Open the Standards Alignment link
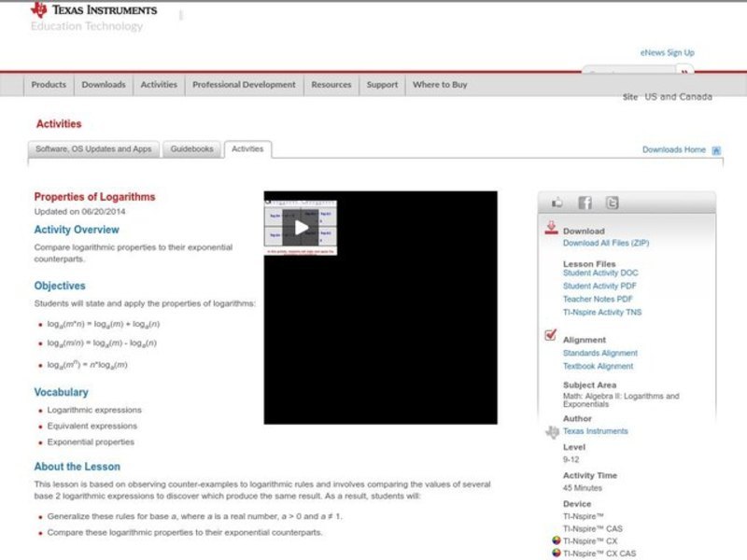This screenshot has height=560, width=747. 599,353
